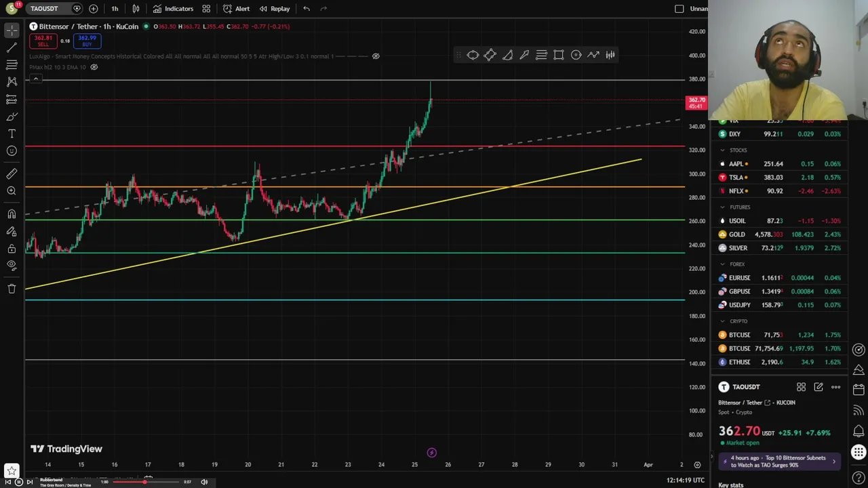This screenshot has width=868, height=488.
Task: Toggle stay in drawing mode
Action: [12, 231]
